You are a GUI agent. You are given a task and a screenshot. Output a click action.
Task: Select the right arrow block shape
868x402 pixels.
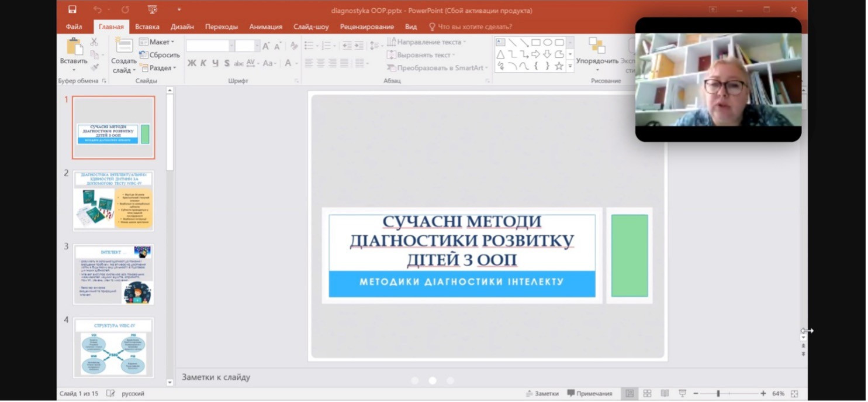535,54
